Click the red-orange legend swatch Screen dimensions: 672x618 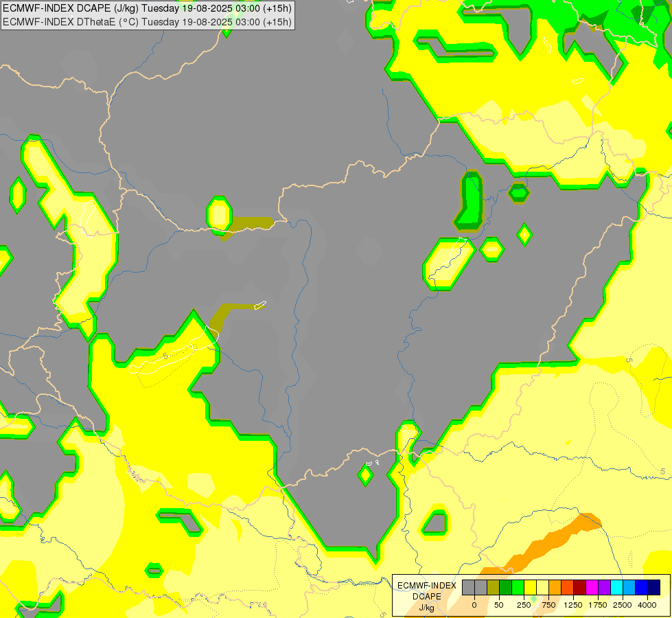(568, 588)
